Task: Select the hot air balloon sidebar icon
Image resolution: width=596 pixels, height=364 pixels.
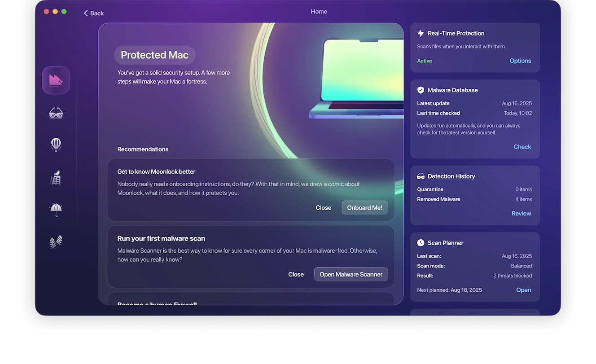Action: click(56, 145)
